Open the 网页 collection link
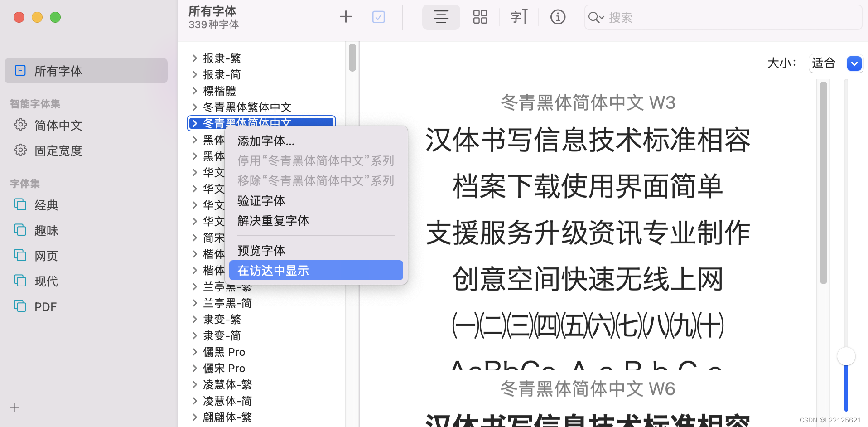 [46, 256]
